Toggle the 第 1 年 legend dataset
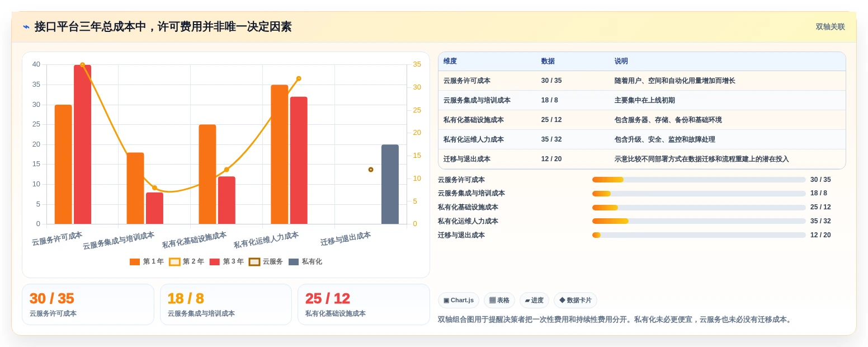This screenshot has height=347, width=868. 147,261
